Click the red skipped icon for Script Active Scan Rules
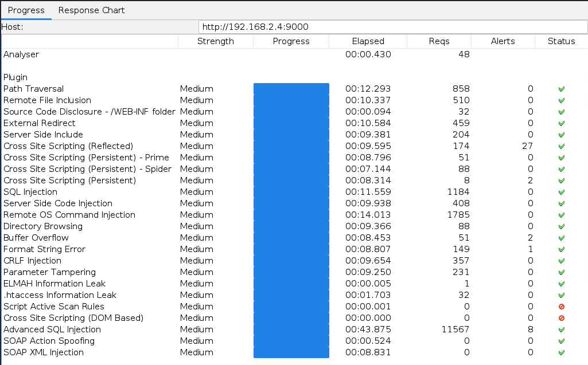This screenshot has width=588, height=365. [x=561, y=307]
